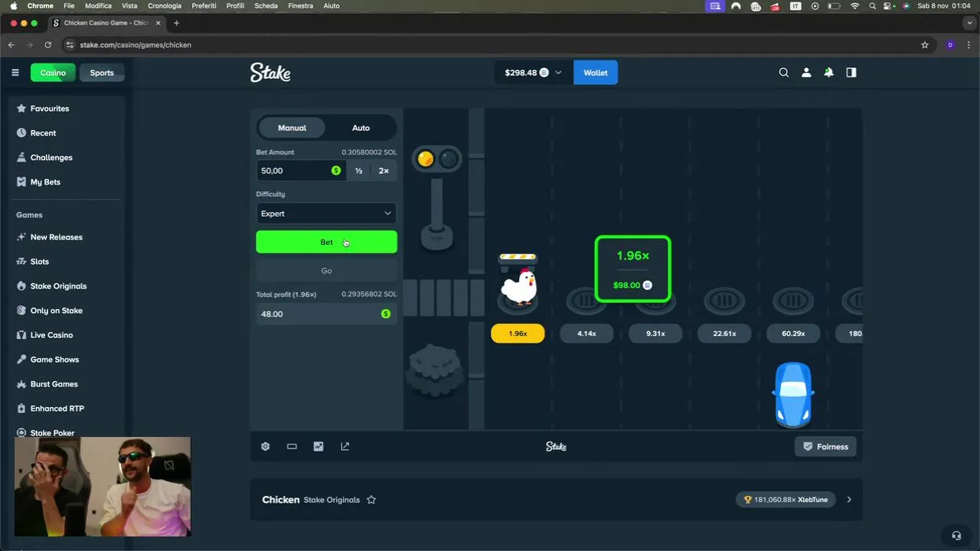Viewport: 980px width, 551px height.
Task: Click the 4.14x multiplier lane tile
Action: tap(586, 334)
